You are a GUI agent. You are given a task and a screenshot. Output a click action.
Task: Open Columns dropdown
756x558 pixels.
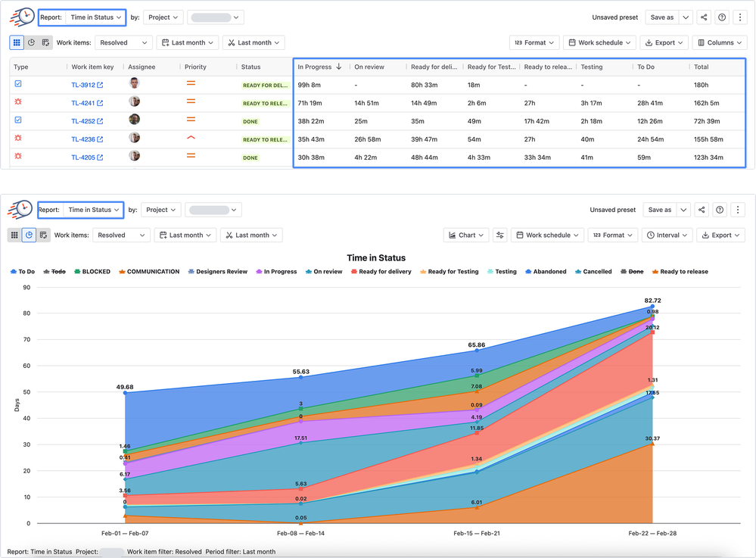[x=720, y=42]
